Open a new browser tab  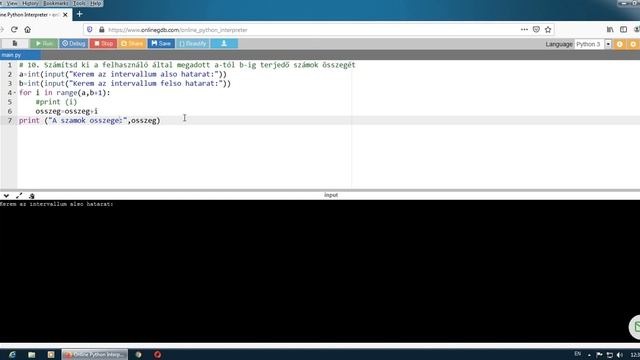tap(80, 14)
